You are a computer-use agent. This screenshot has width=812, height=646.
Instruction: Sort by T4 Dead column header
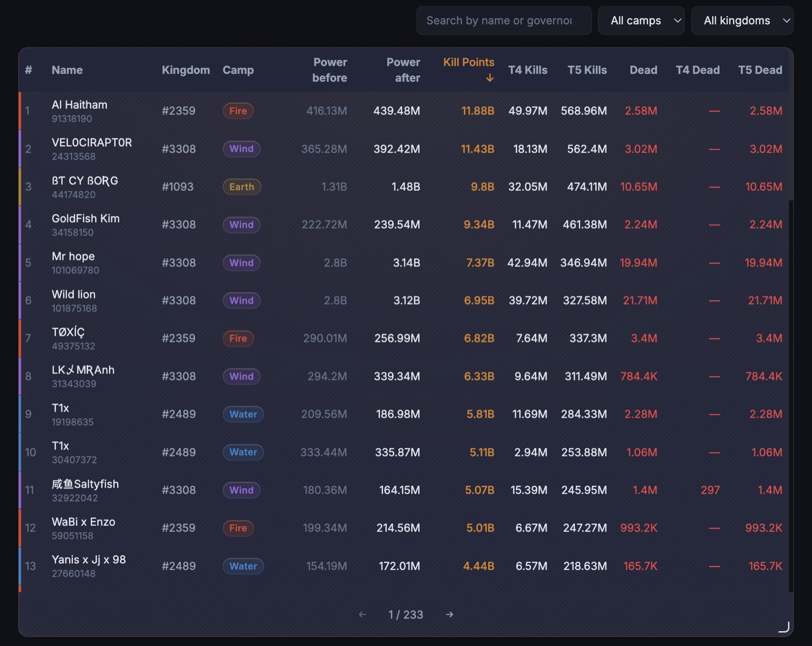[698, 70]
